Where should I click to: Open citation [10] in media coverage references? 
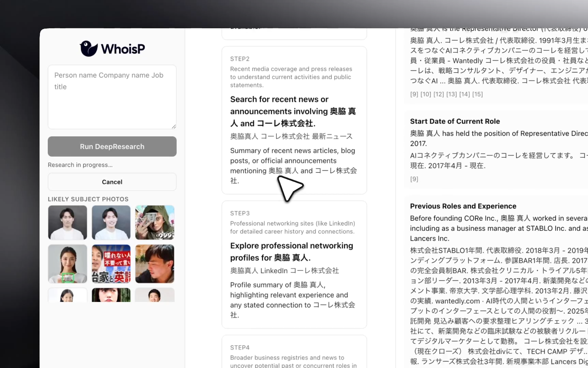point(426,94)
